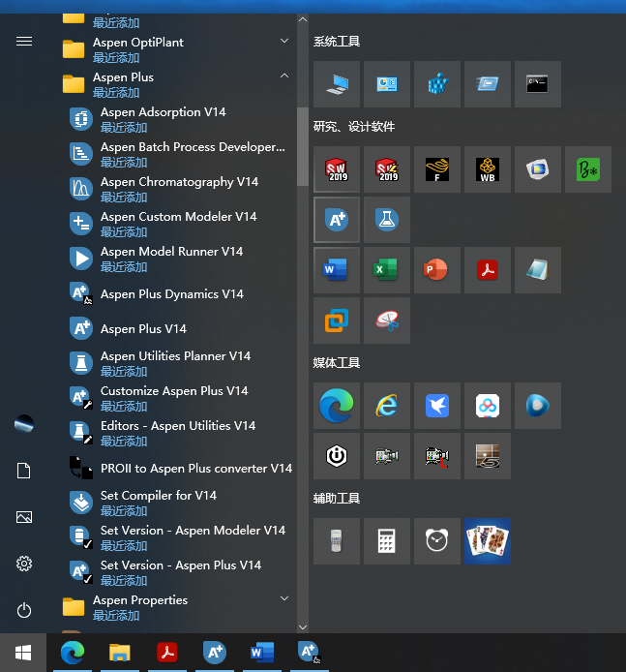Image resolution: width=626 pixels, height=672 pixels.
Task: Open the blue bird application tile
Action: point(437,406)
